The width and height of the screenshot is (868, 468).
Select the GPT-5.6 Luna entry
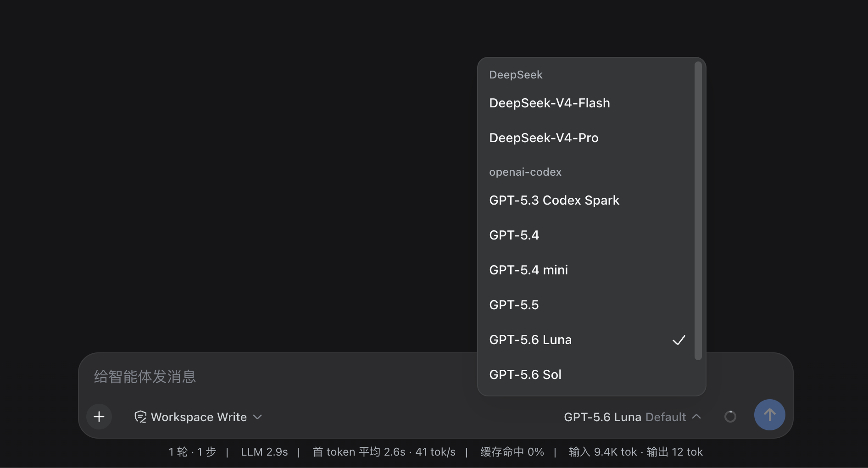pos(587,340)
